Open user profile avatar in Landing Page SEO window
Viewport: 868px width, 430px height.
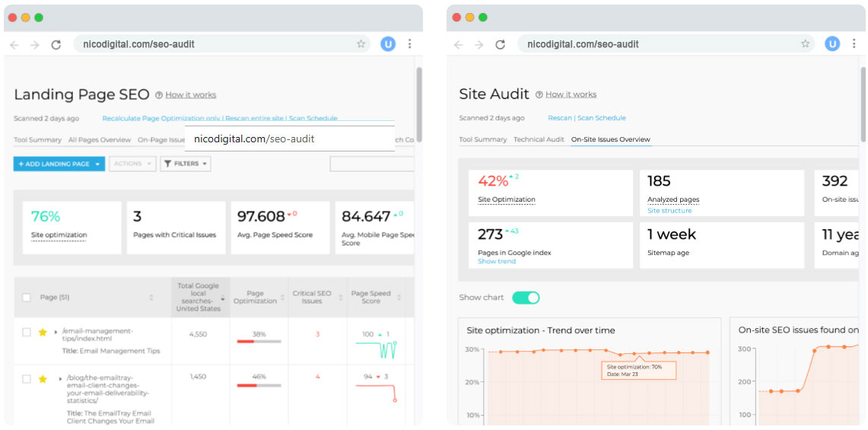pos(388,44)
